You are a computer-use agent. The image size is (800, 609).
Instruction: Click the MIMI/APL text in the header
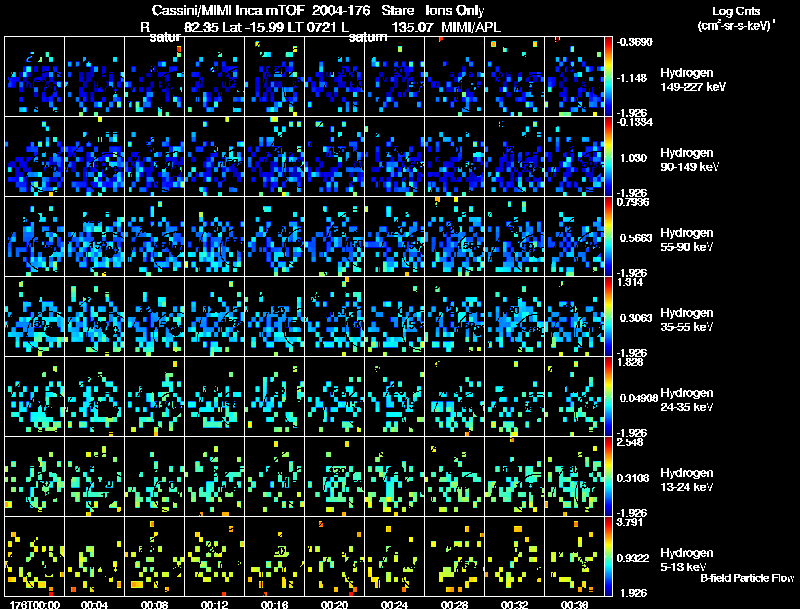click(471, 27)
